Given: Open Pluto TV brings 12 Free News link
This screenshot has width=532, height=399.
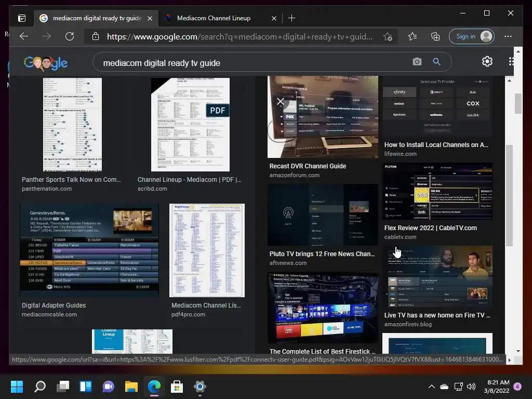Looking at the screenshot, I should point(322,254).
